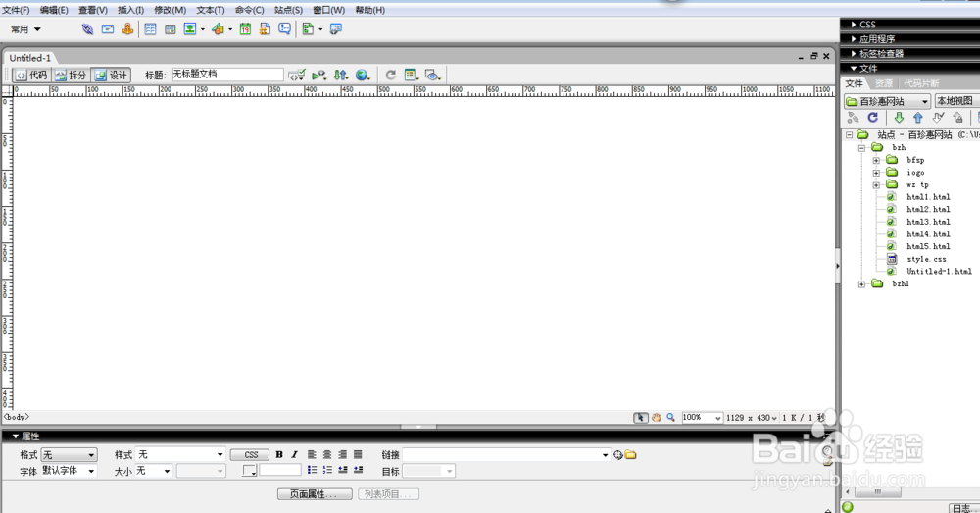Click Connect to remote host icon
The height and width of the screenshot is (513, 980).
854,118
